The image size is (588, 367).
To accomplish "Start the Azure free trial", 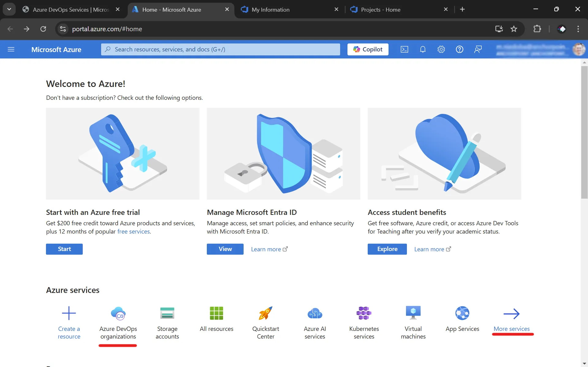I will coord(64,249).
